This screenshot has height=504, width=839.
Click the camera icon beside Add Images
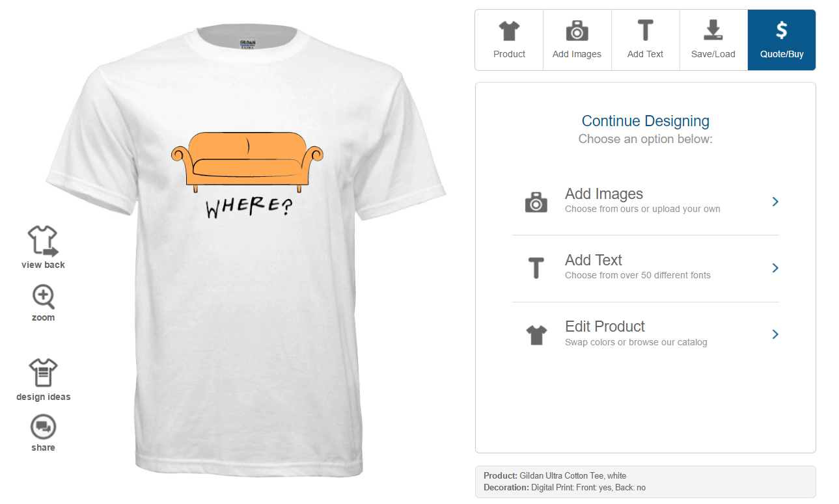click(536, 202)
